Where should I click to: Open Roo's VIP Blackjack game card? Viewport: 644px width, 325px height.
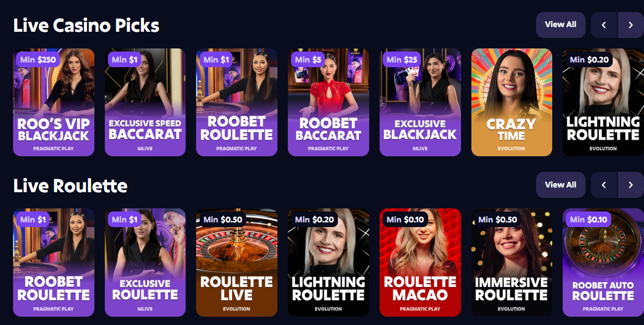click(54, 102)
